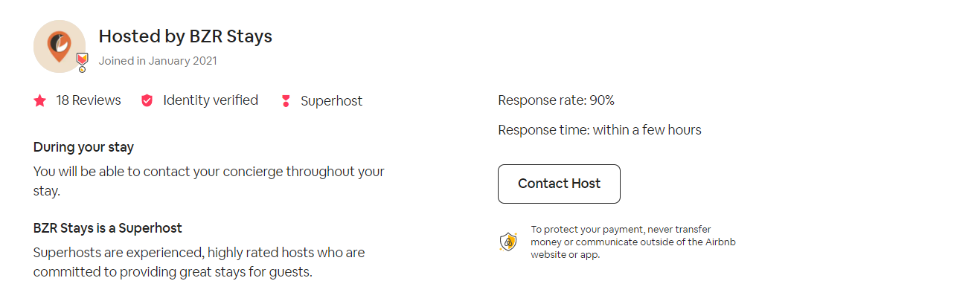The width and height of the screenshot is (980, 304).
Task: Click the Airbnb website or app text
Action: pos(565,255)
